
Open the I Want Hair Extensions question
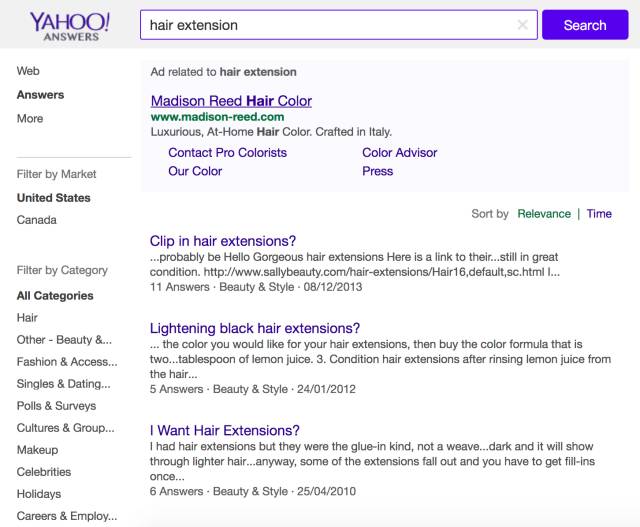(224, 430)
